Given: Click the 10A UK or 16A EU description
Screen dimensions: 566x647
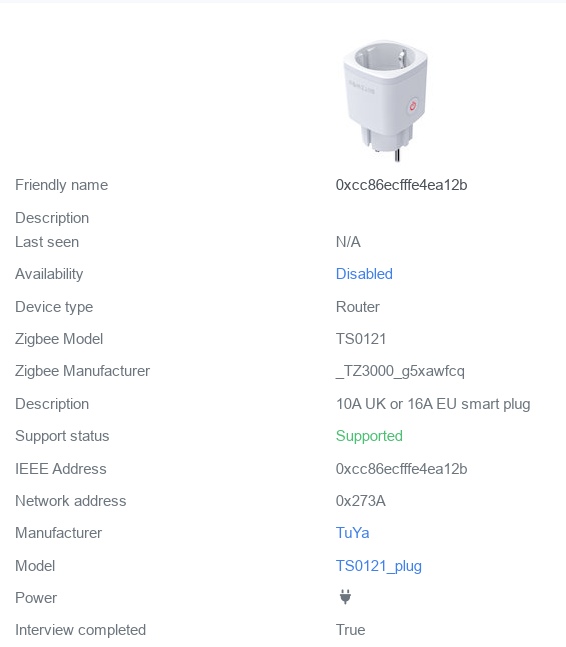Looking at the screenshot, I should [433, 404].
